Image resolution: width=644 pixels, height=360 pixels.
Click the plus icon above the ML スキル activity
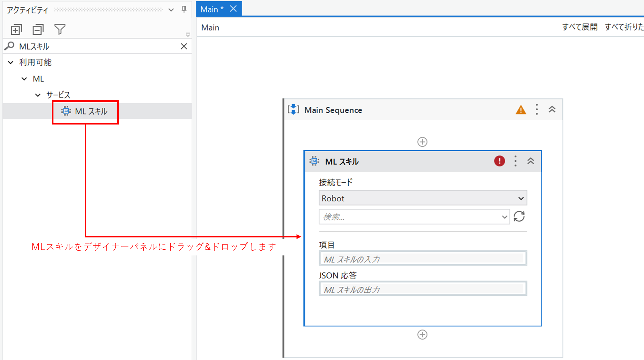pos(422,142)
